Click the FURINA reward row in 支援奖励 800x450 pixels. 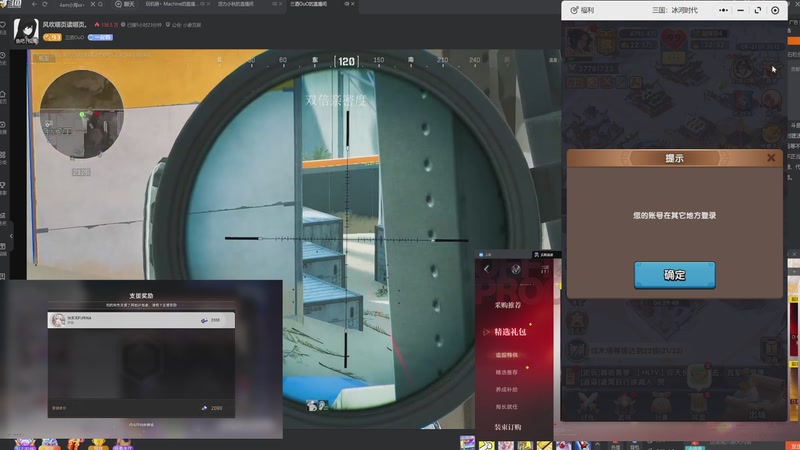141,320
